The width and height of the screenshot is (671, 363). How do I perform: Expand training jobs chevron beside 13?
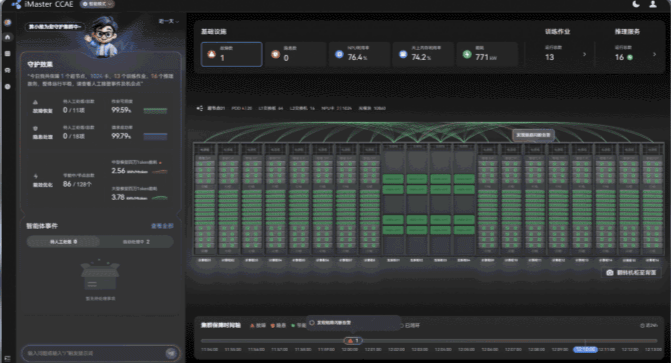pos(585,54)
